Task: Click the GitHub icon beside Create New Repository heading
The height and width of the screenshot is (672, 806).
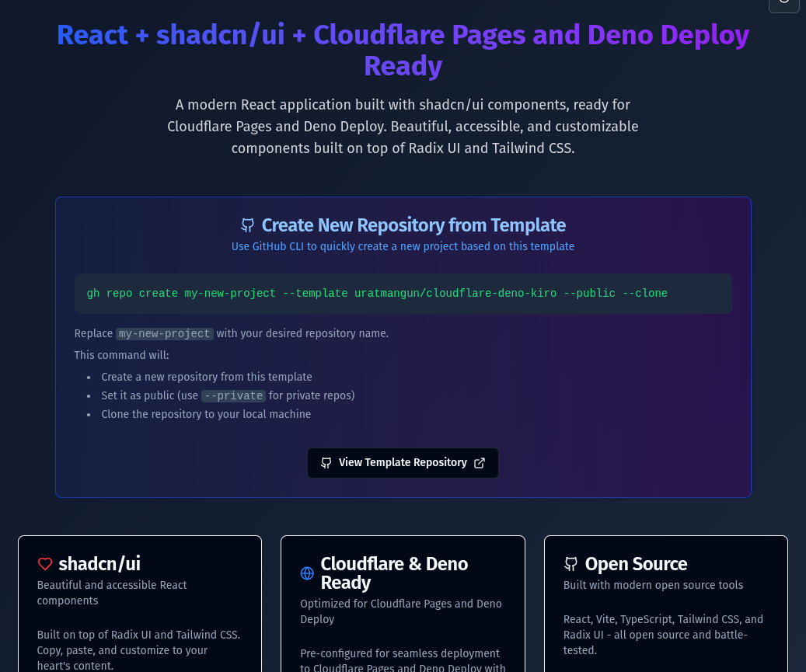Action: [x=248, y=225]
